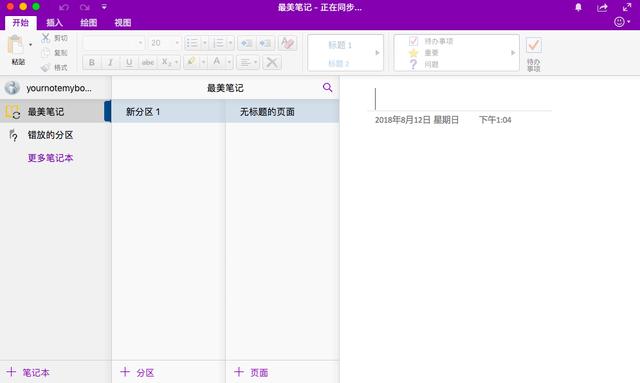Screen dimensions: 640x383
Task: Click the decrease indent icon
Action: click(x=246, y=43)
